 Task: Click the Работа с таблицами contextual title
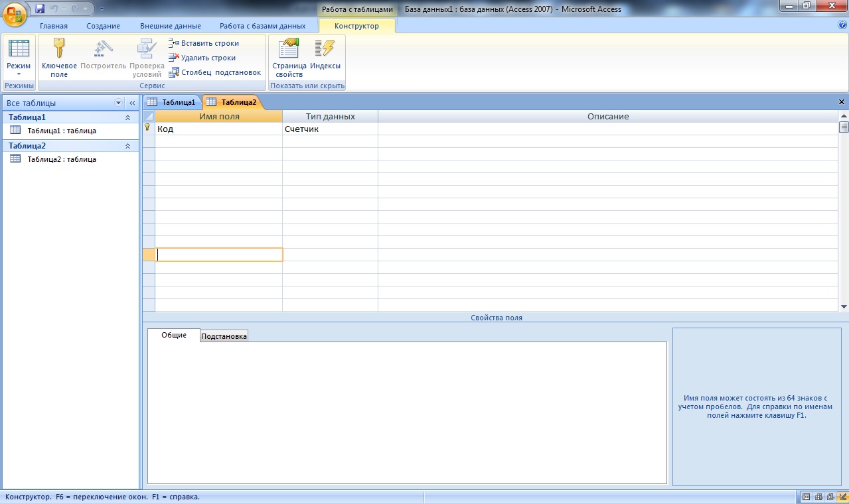tap(357, 9)
